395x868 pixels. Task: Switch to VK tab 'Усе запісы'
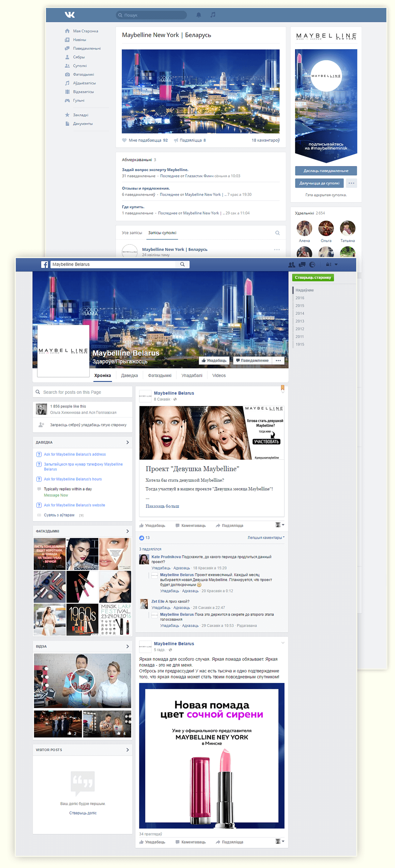click(132, 233)
